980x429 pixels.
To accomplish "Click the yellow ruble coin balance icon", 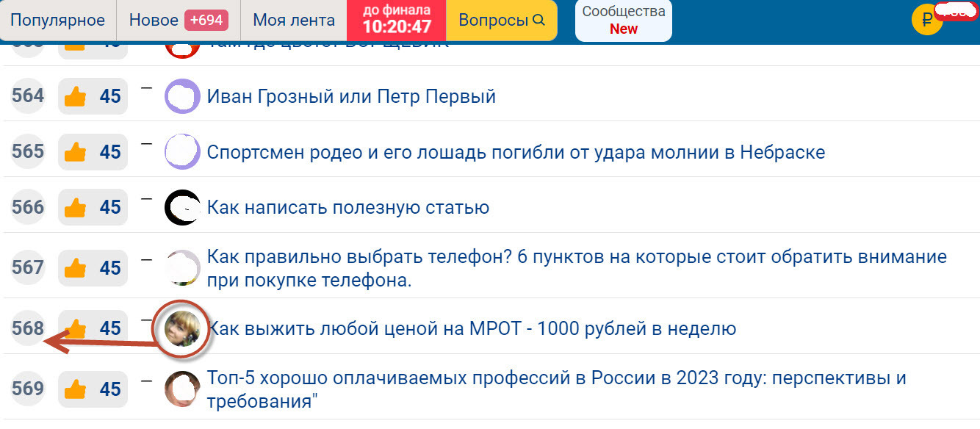I will [927, 20].
